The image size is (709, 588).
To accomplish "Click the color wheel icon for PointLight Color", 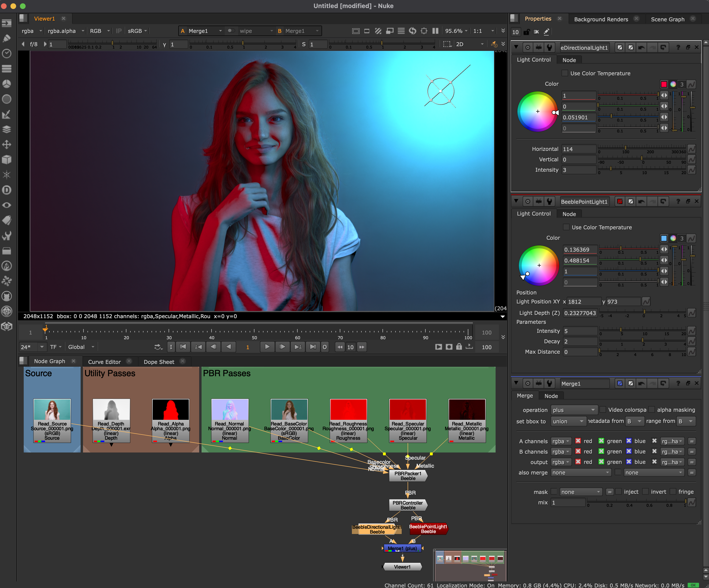I will tap(673, 239).
